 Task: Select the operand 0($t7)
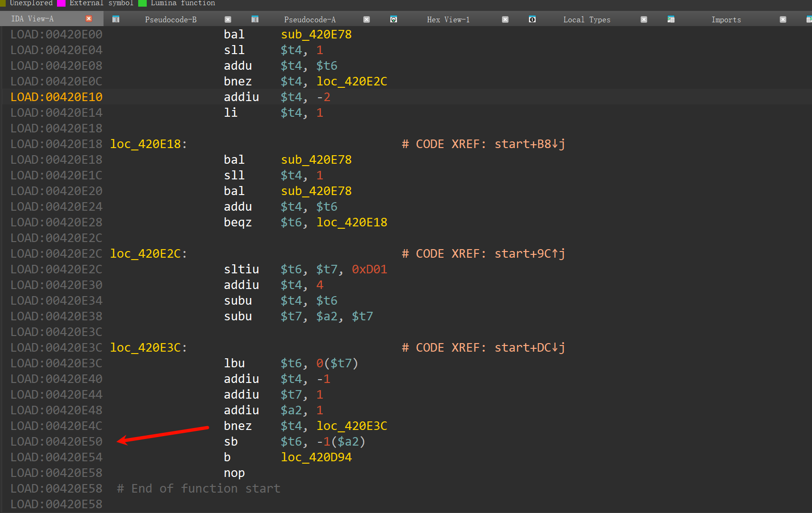point(337,364)
